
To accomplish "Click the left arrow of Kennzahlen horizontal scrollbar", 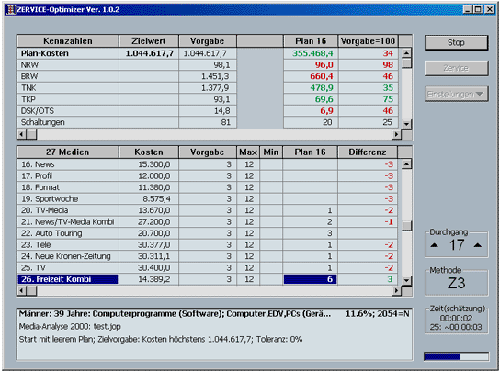I will click(x=22, y=134).
